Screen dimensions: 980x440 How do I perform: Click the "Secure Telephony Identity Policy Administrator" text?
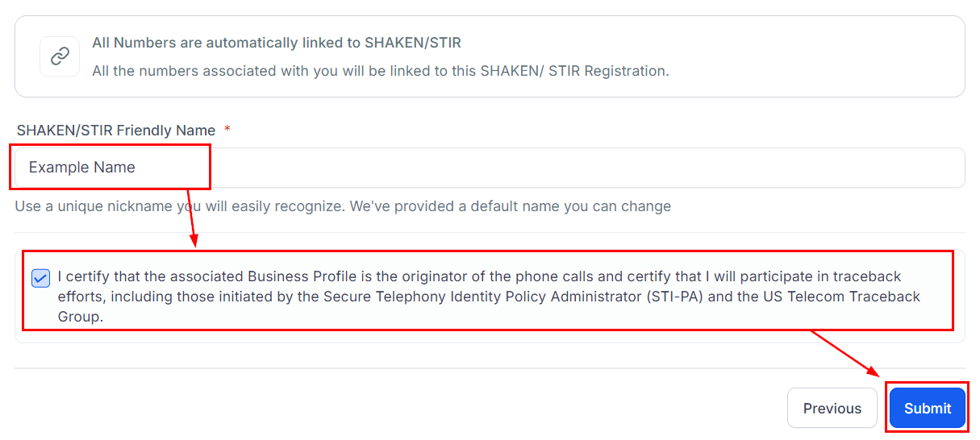pos(482,297)
